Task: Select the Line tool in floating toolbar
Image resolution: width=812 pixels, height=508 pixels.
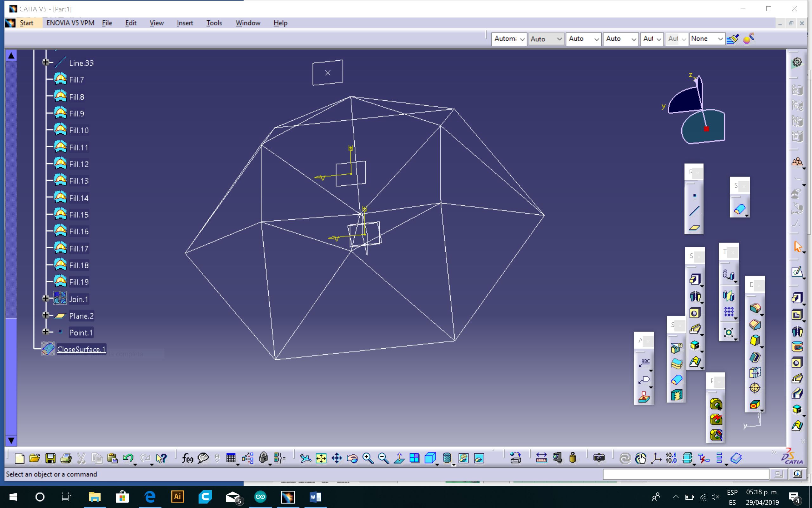Action: pos(694,211)
